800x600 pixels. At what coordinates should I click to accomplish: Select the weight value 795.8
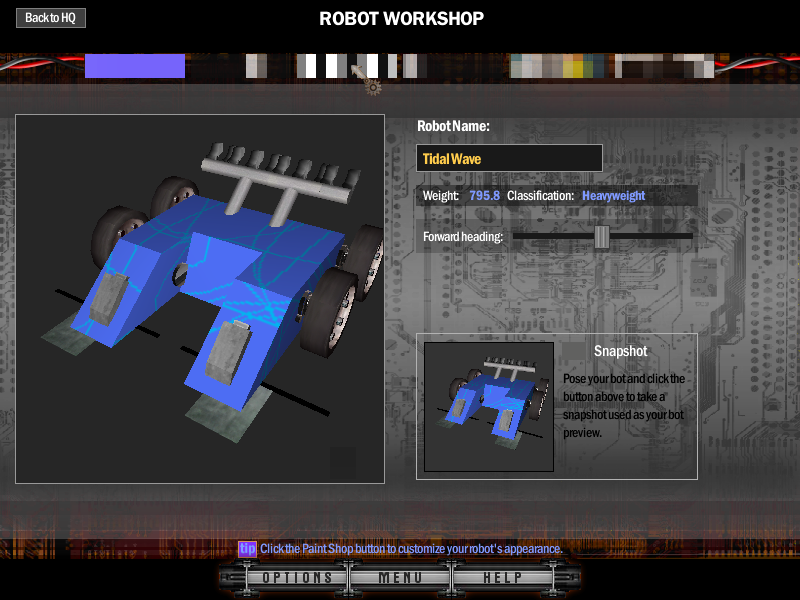484,195
